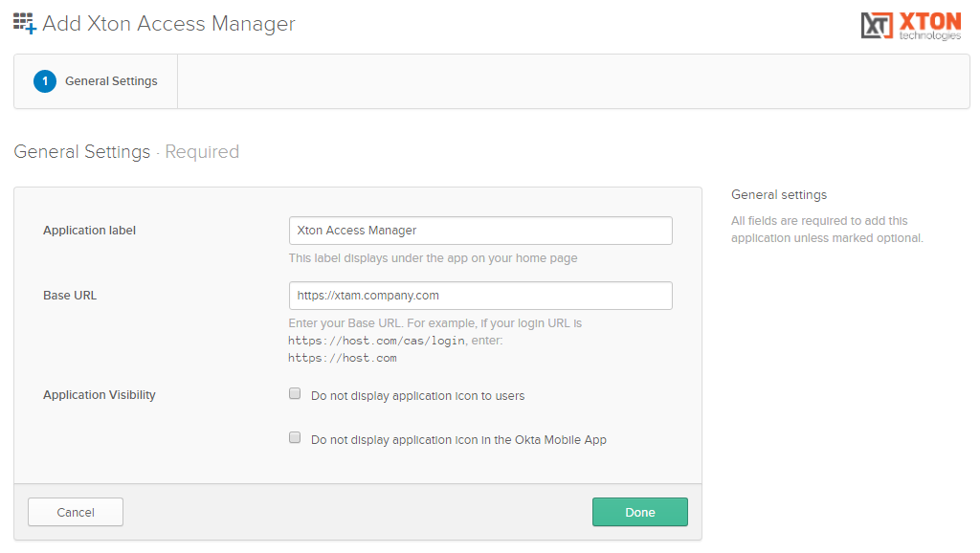Click the add application grid icon
980x553 pixels.
pyautogui.click(x=24, y=23)
